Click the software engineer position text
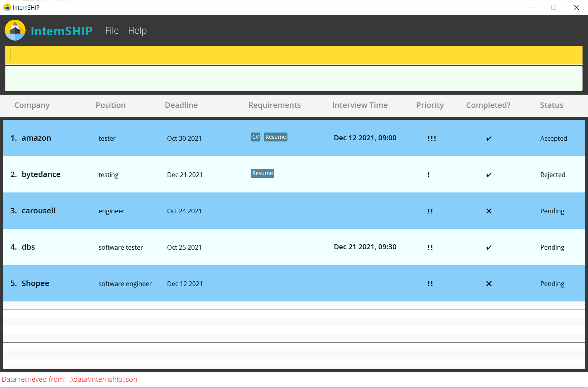This screenshot has width=588, height=388. pyautogui.click(x=125, y=284)
